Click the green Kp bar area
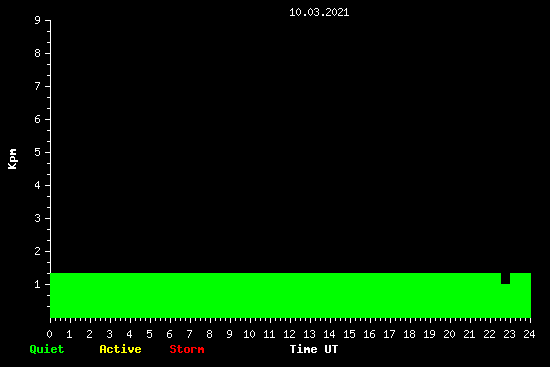This screenshot has height=367, width=550. coord(290,295)
